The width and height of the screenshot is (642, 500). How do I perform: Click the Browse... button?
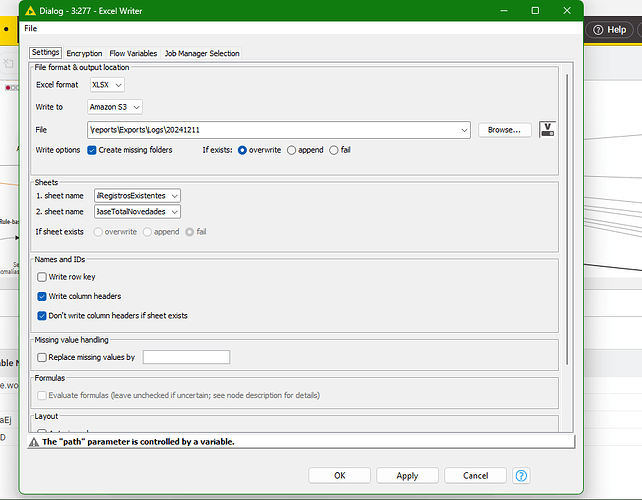click(x=504, y=130)
